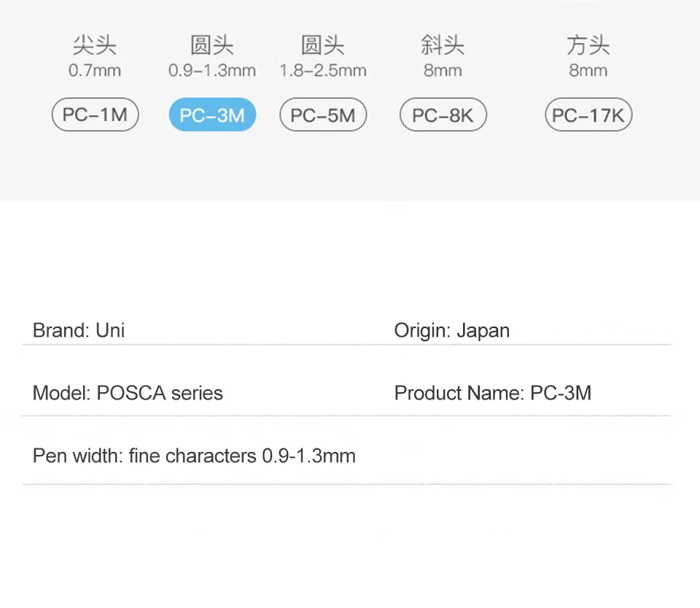Click the 尖头 tip type label
Viewport: 700px width, 608px height.
pos(95,46)
